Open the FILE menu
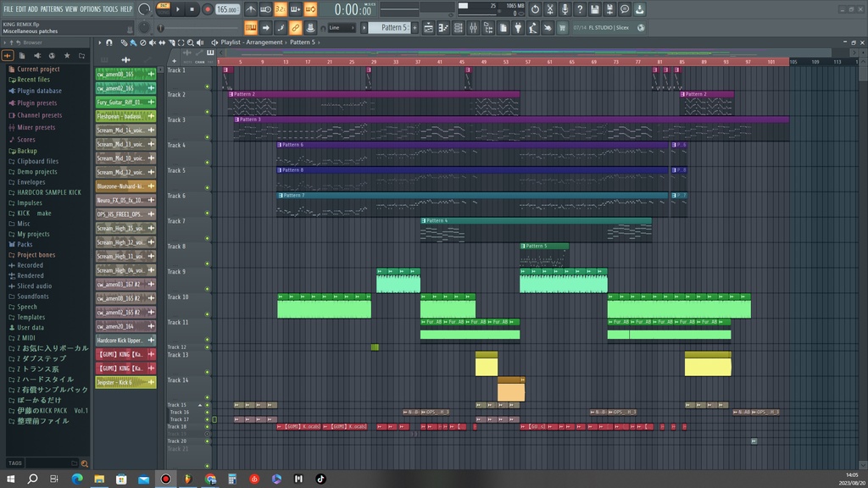Image resolution: width=868 pixels, height=488 pixels. pyautogui.click(x=8, y=8)
